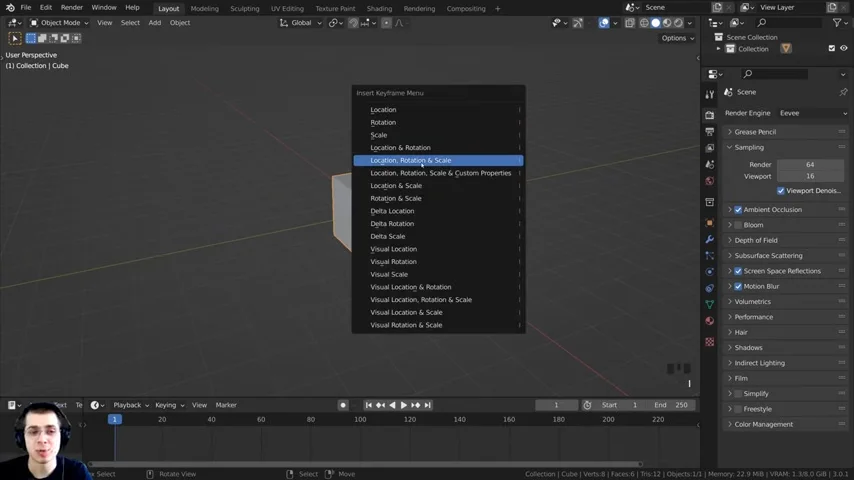
Task: Click the Render samples value field
Action: tap(810, 165)
